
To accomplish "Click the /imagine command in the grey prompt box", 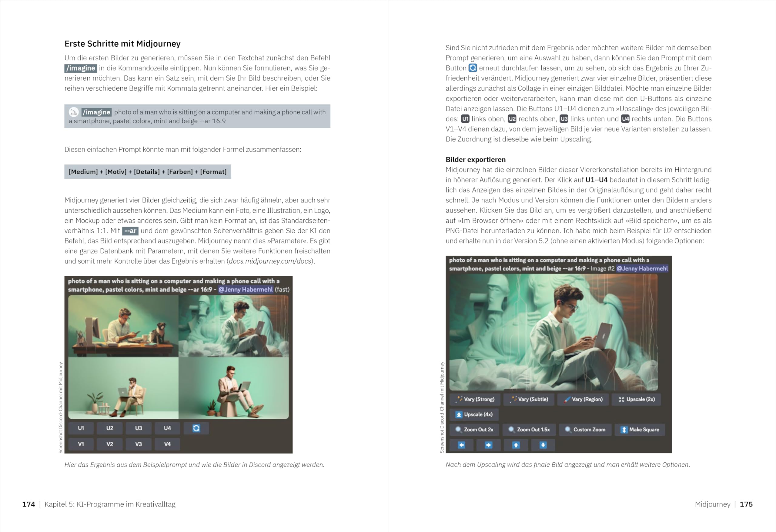I will click(96, 112).
